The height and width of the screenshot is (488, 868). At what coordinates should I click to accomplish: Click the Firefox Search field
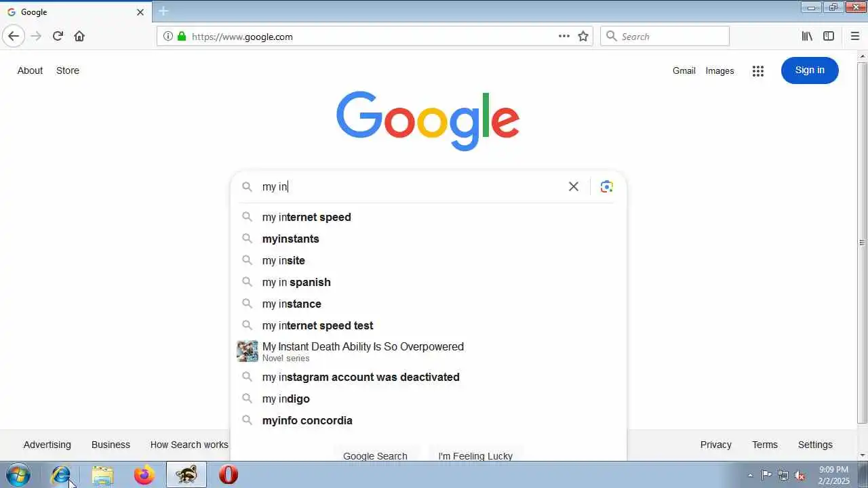(x=665, y=37)
